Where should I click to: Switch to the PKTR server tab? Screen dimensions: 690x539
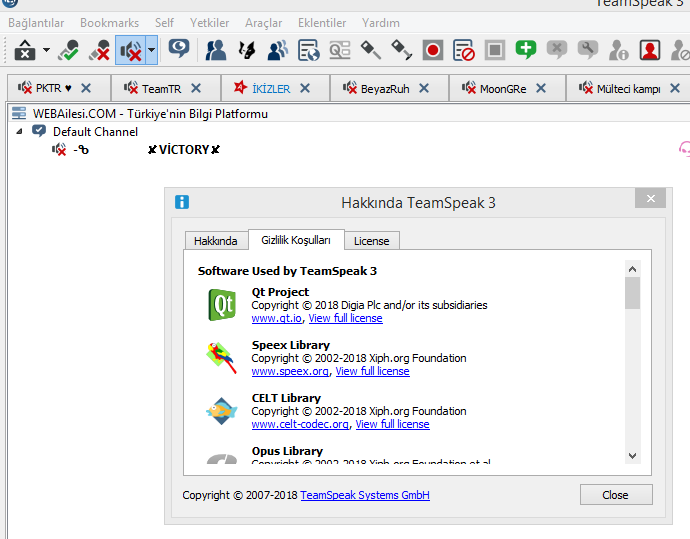pyautogui.click(x=59, y=88)
